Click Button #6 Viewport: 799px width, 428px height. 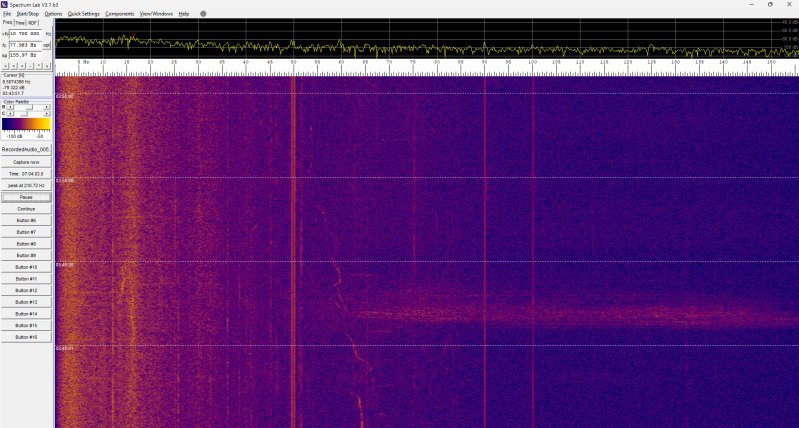pos(26,221)
